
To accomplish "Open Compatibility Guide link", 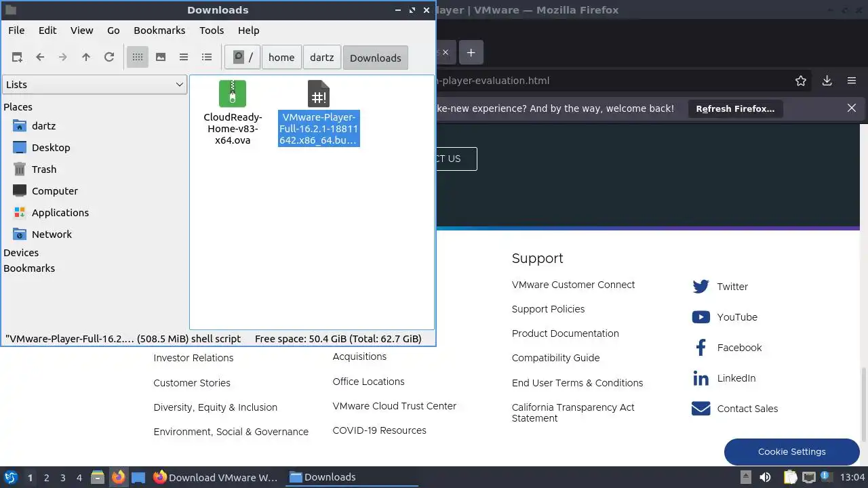I will [555, 358].
